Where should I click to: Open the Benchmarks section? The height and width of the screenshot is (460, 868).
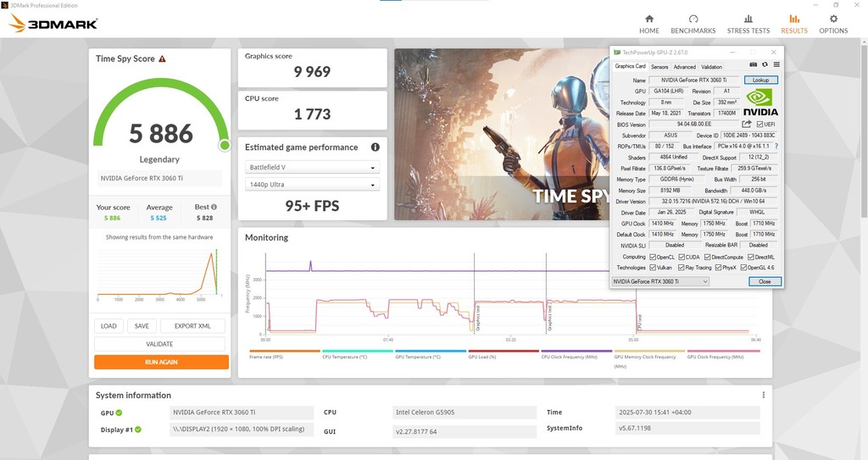(693, 25)
